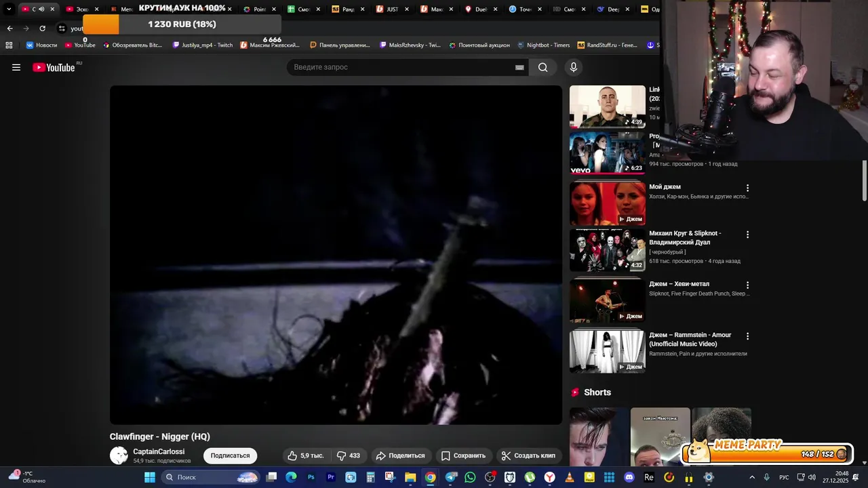This screenshot has height=488, width=868.
Task: Open the browser tab search dropdown arrow
Action: 9,9
